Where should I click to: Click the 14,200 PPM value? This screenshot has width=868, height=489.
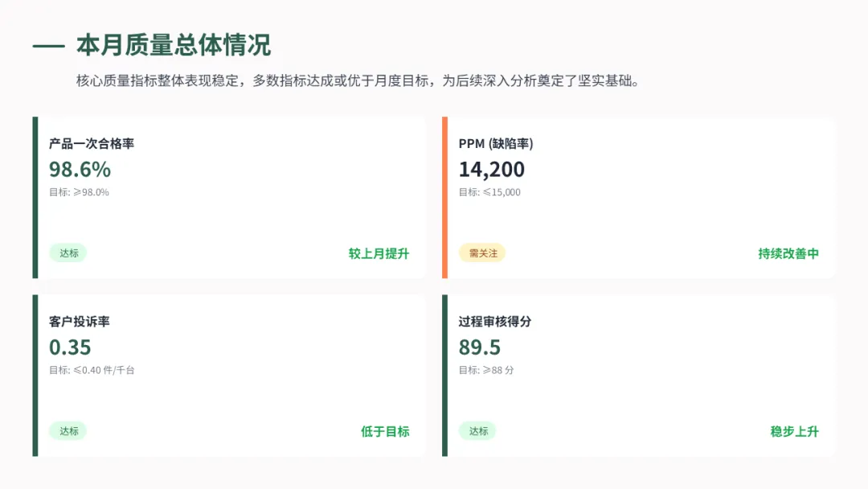click(x=492, y=170)
